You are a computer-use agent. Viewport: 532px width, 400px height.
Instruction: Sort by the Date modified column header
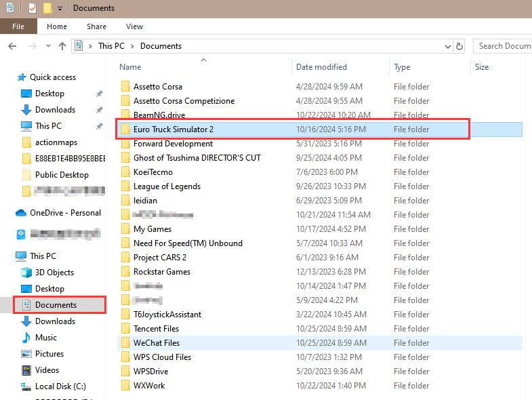[x=321, y=67]
